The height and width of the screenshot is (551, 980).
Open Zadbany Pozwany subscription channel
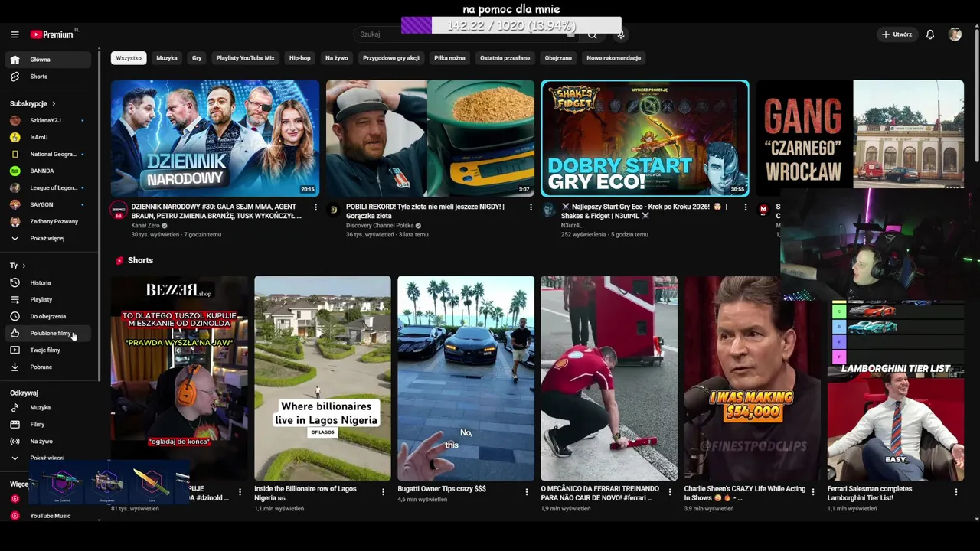coord(47,221)
